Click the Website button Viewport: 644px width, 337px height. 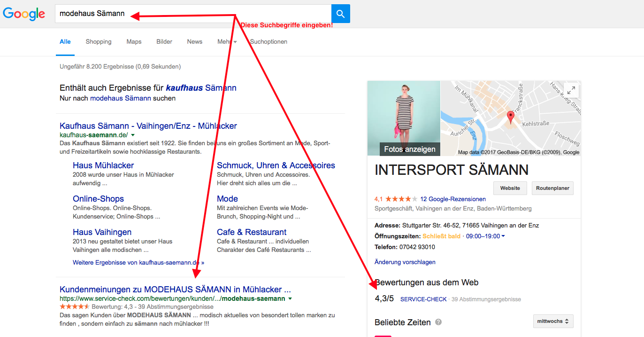click(510, 188)
